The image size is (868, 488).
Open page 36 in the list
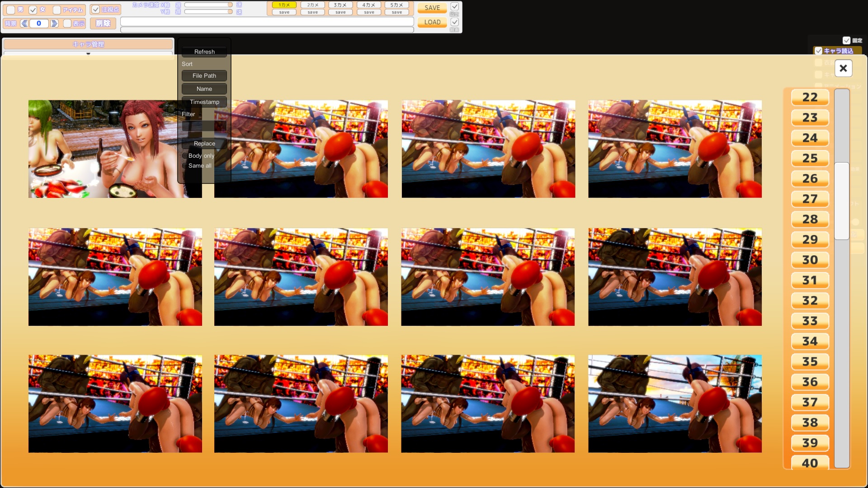click(x=810, y=382)
